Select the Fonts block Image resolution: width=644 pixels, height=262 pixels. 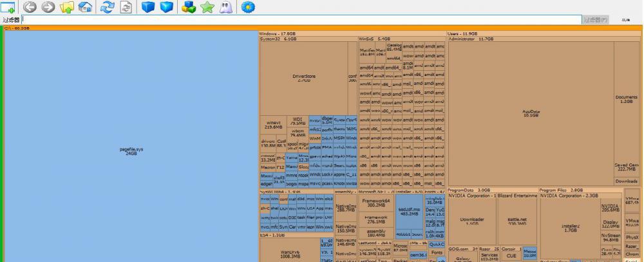(x=437, y=252)
